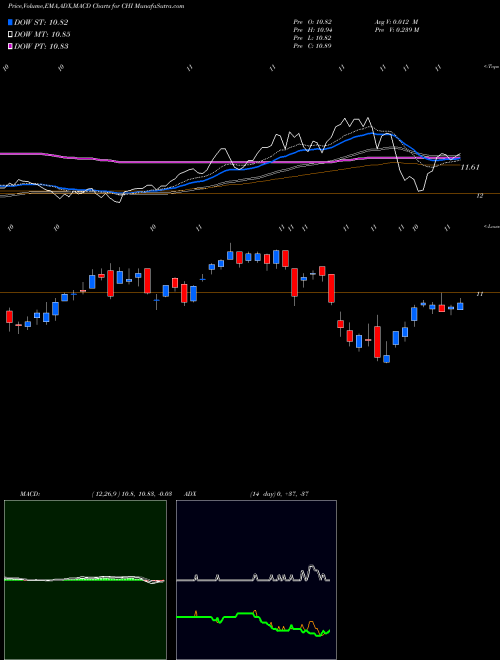The width and height of the screenshot is (500, 660).
Task: Click the '11' label beside the candlestick price line
Action: (x=479, y=294)
